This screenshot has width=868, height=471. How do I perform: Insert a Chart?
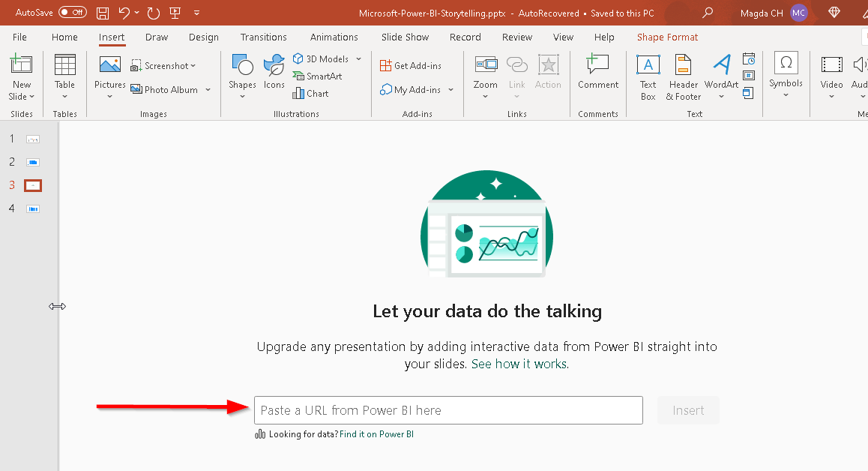tap(310, 93)
